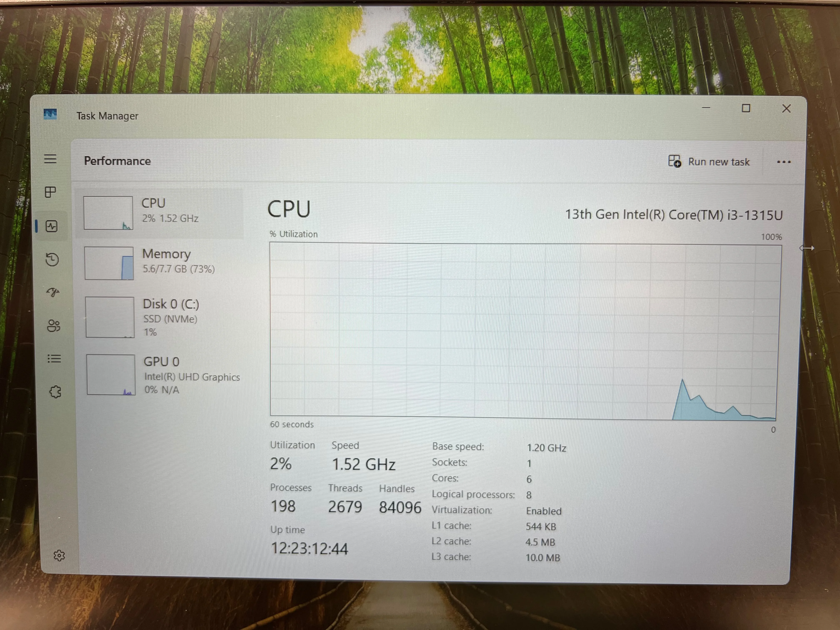Open the hamburger navigation menu
This screenshot has width=840, height=630.
50,159
